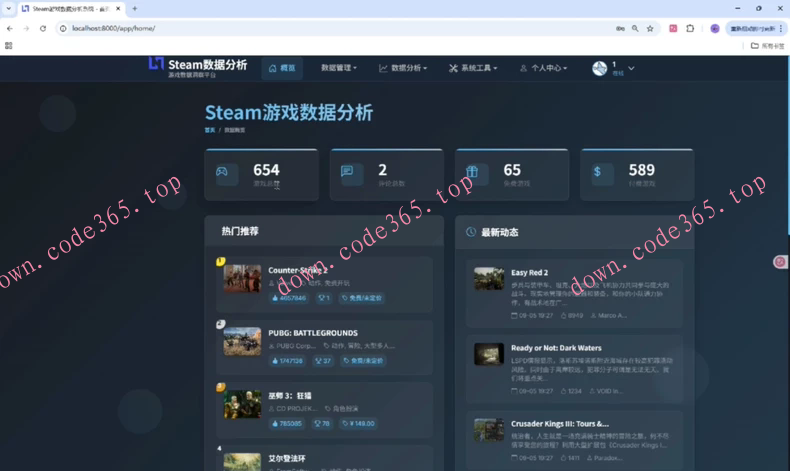Select the 65 free games value
790x471 pixels.
[x=512, y=170]
